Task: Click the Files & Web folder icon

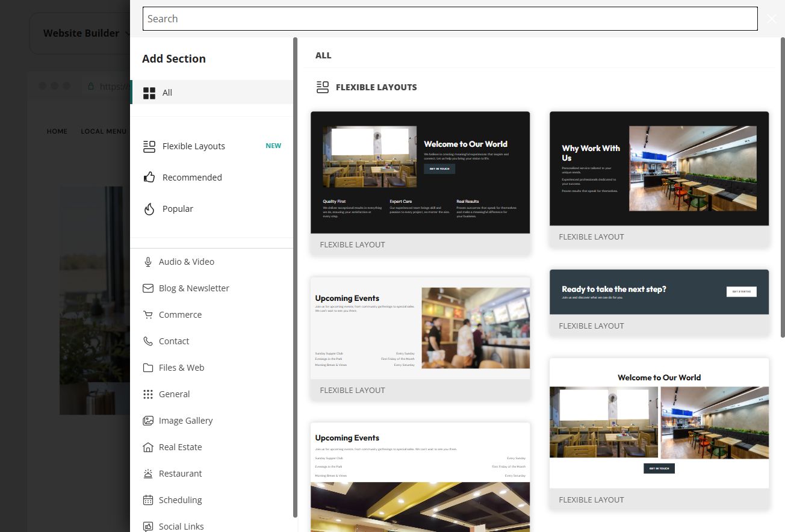Action: [x=148, y=368]
